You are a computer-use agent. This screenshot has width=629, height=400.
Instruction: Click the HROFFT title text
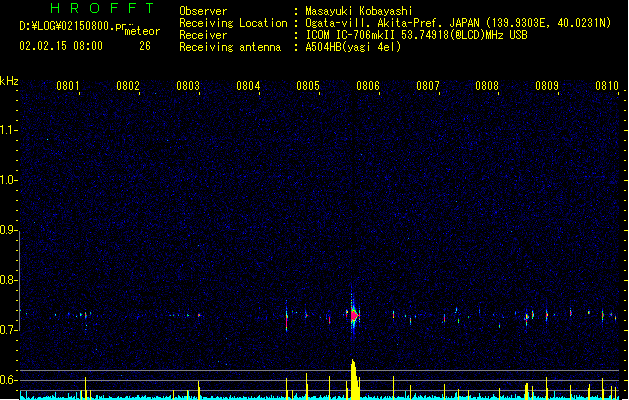point(102,8)
